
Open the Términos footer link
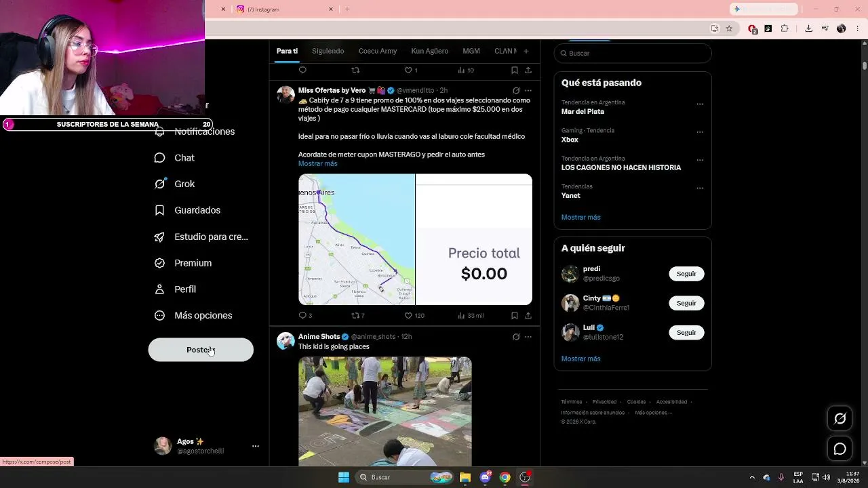pos(572,402)
